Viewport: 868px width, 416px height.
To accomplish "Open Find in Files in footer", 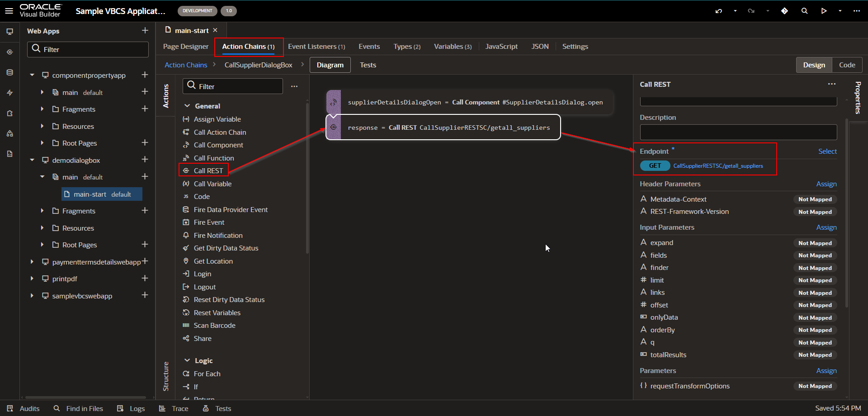I will [78, 408].
